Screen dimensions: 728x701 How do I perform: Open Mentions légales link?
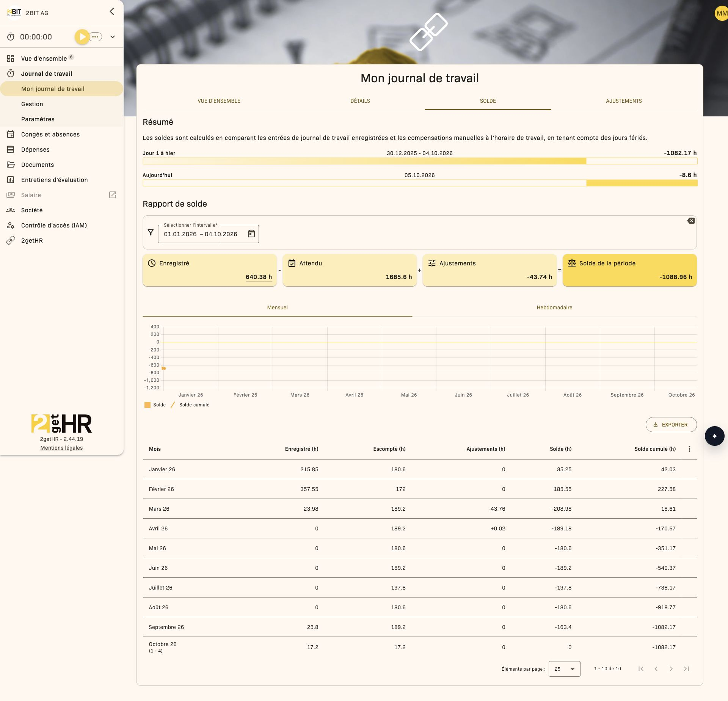pyautogui.click(x=61, y=448)
